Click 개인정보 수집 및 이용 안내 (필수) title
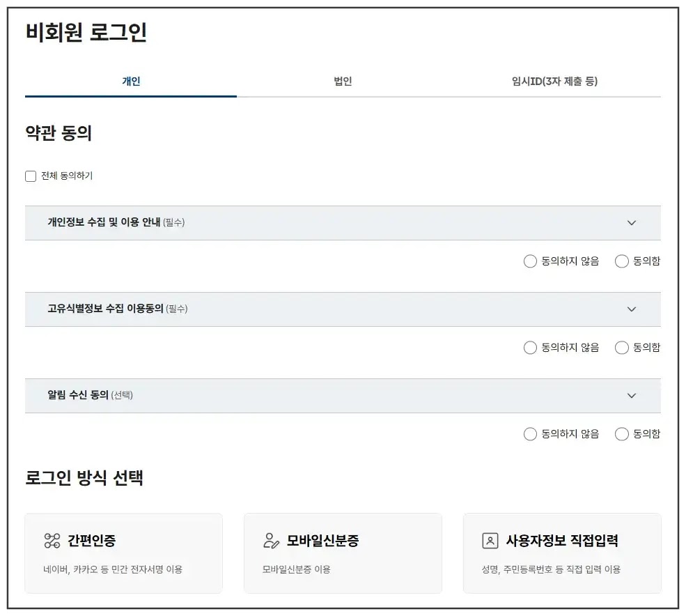 coord(116,222)
